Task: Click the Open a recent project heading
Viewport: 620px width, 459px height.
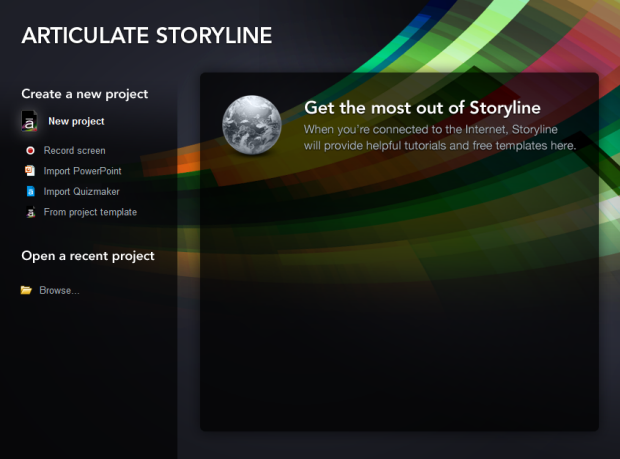Action: click(88, 256)
